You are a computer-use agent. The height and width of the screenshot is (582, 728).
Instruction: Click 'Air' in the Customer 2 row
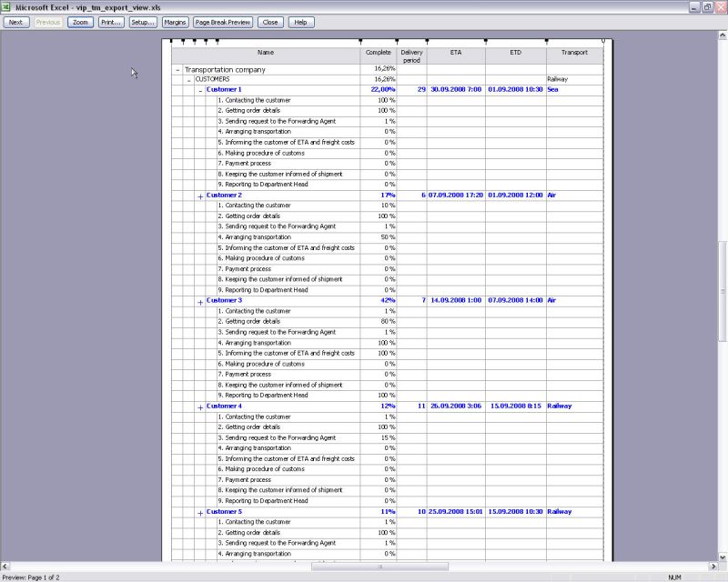pos(551,195)
